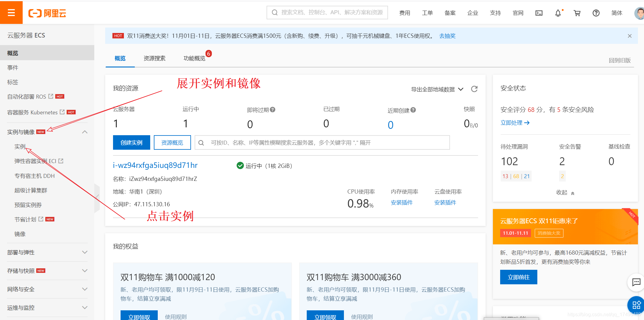Click external link icon beside 弹性容器实例 ECI
This screenshot has width=644, height=320.
point(61,161)
